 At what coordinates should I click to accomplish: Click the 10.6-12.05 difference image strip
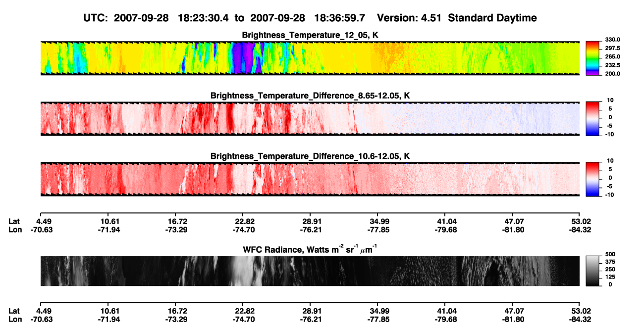[x=310, y=179]
